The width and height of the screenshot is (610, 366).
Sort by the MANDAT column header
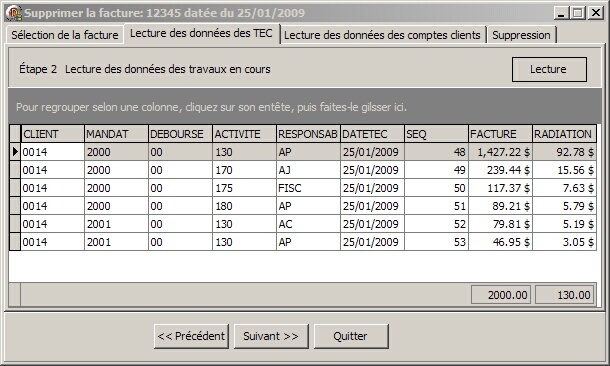(116, 134)
